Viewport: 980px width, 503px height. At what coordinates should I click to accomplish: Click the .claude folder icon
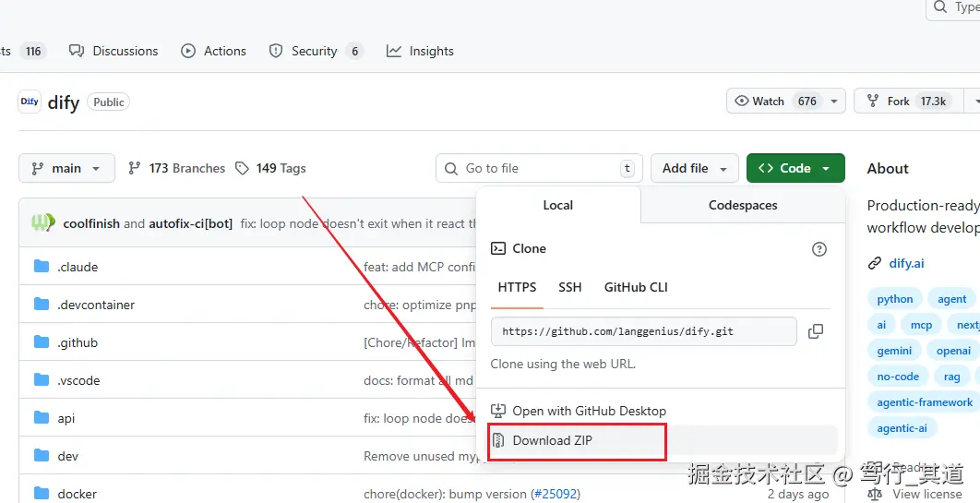coord(42,266)
